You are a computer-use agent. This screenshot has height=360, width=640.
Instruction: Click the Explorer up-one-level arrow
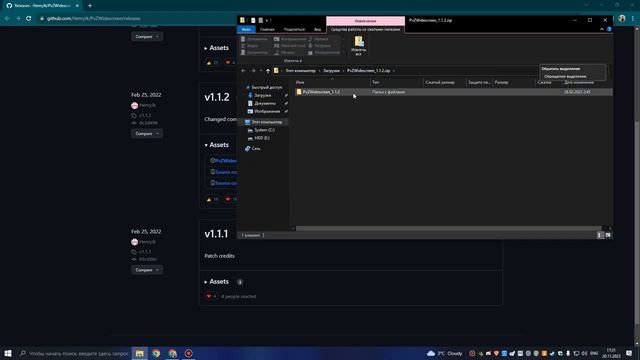[268, 71]
